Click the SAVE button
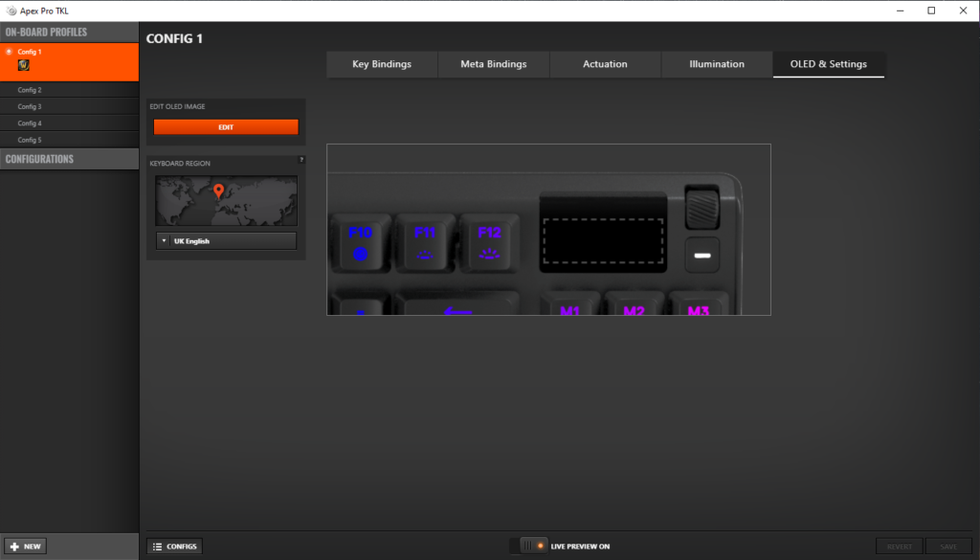This screenshot has height=560, width=980. click(948, 547)
